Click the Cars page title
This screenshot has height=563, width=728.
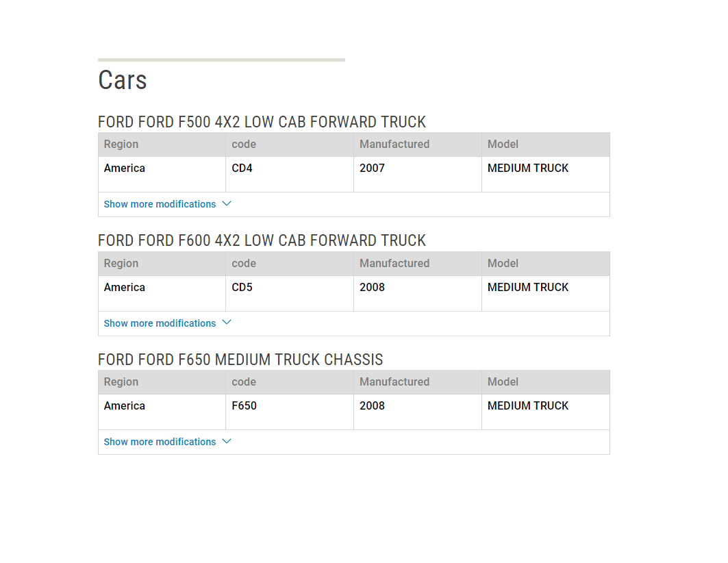click(123, 80)
